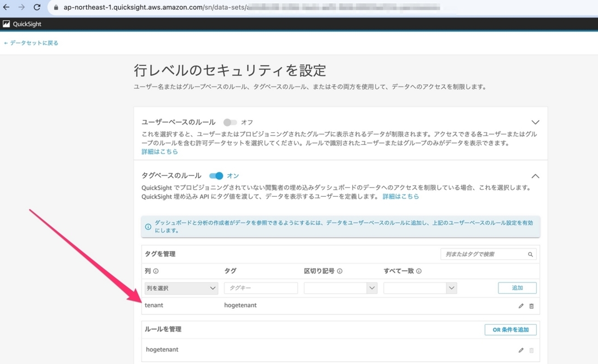Screen dimensions: 598x364
Task: Click the info icon next to 列
Action: point(156,271)
